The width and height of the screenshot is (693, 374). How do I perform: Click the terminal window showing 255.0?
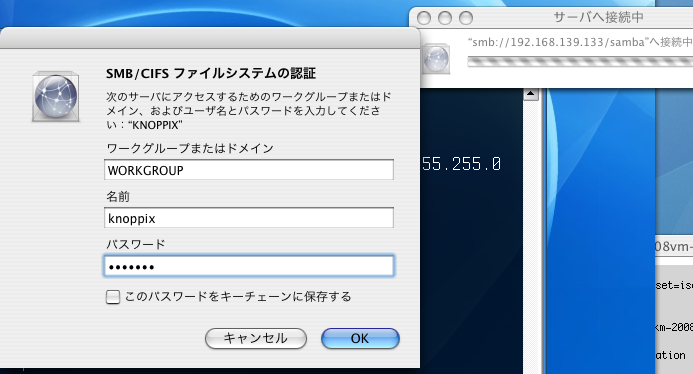pos(471,230)
